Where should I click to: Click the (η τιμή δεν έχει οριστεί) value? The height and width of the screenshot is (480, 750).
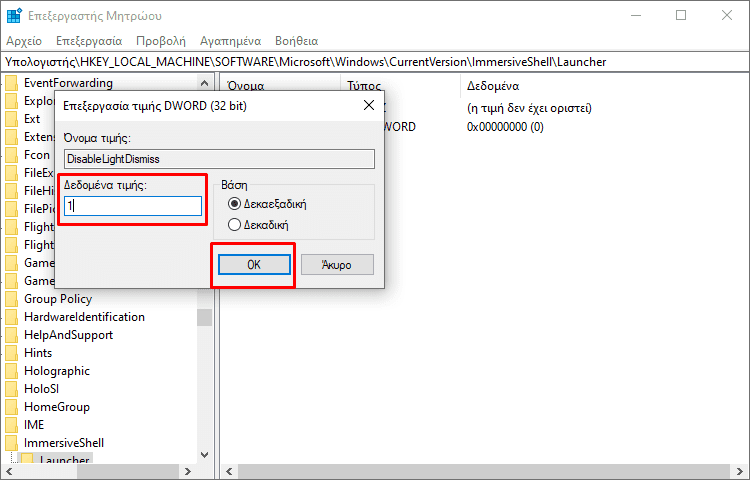(x=529, y=108)
